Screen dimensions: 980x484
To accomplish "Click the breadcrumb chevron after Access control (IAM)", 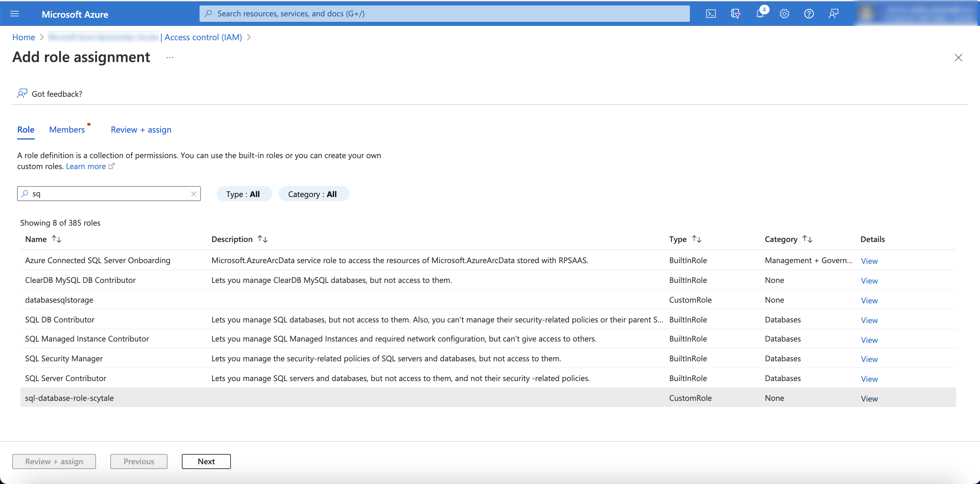I will (x=249, y=37).
